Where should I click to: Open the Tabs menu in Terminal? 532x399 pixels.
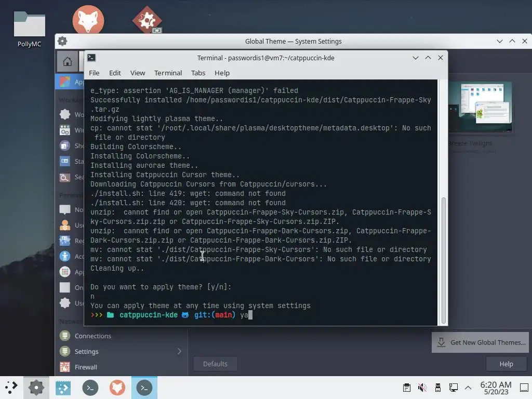[198, 73]
